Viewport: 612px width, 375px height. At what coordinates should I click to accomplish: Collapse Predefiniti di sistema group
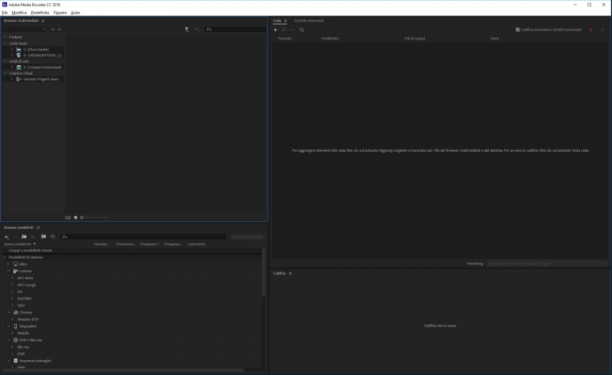point(5,258)
